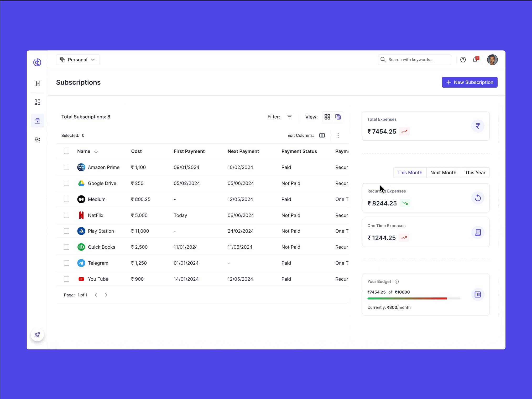The width and height of the screenshot is (532, 399).
Task: Click the Quick Books subscription name
Action: pos(102,247)
